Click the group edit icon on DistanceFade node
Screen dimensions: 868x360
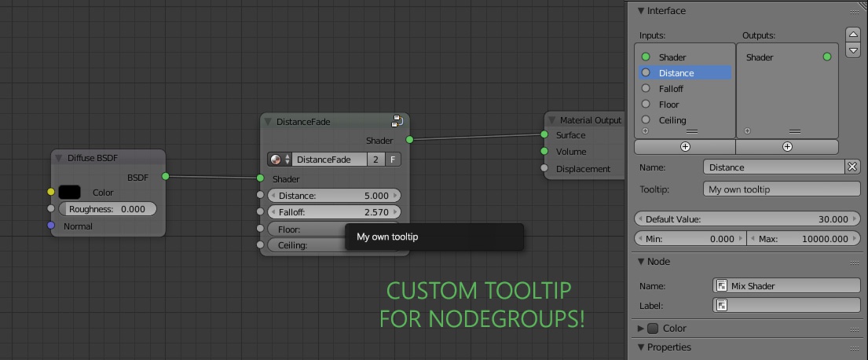coord(397,121)
